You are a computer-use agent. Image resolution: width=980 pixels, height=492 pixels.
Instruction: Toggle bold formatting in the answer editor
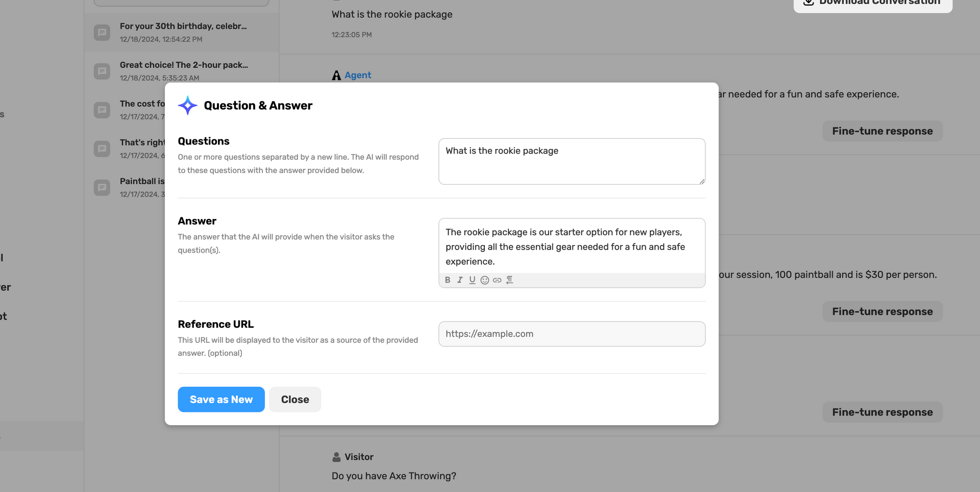pyautogui.click(x=448, y=280)
